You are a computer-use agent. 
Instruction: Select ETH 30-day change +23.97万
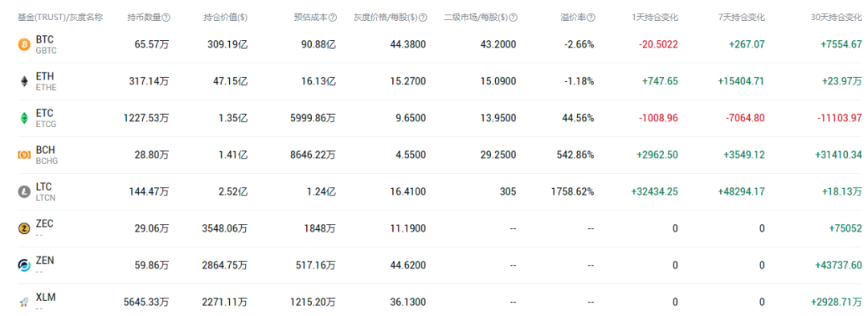click(841, 81)
